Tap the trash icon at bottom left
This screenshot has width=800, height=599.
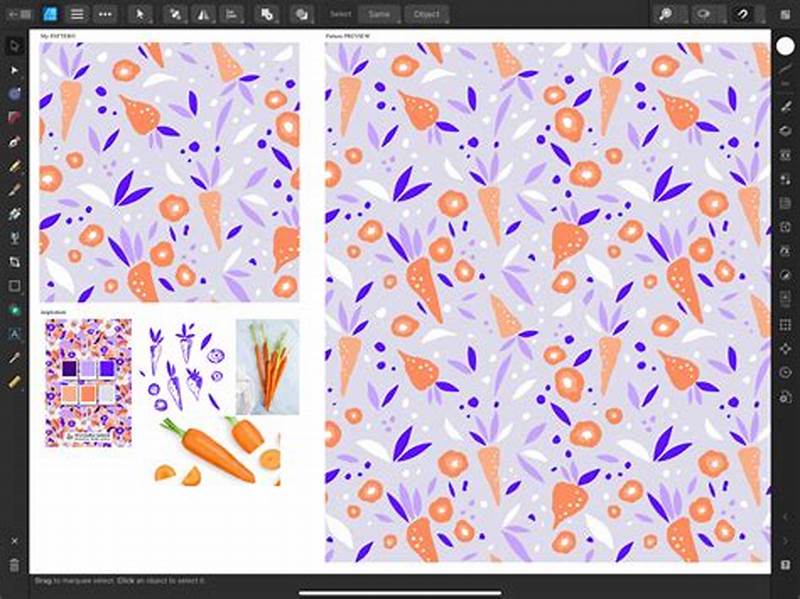point(13,565)
